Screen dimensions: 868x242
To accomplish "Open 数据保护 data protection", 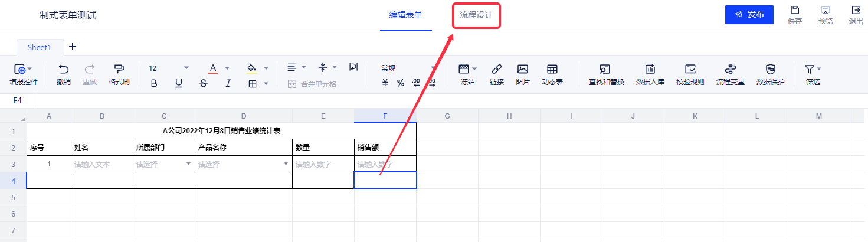I will coord(770,74).
